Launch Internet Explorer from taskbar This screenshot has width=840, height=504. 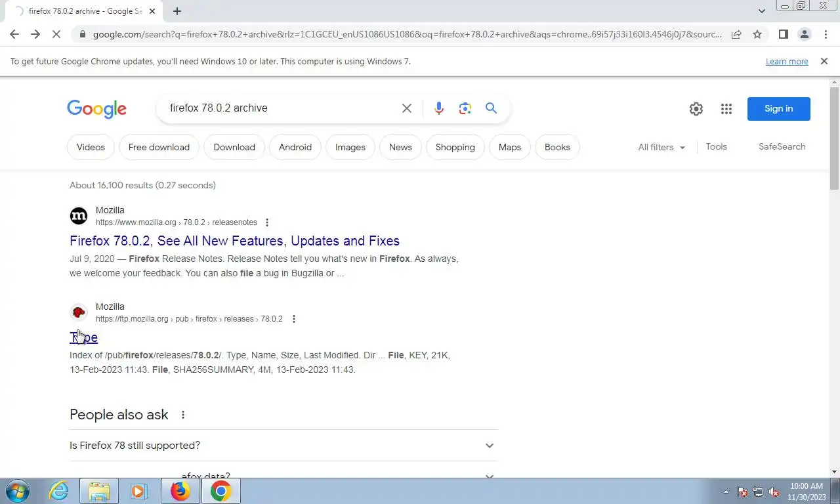[58, 491]
